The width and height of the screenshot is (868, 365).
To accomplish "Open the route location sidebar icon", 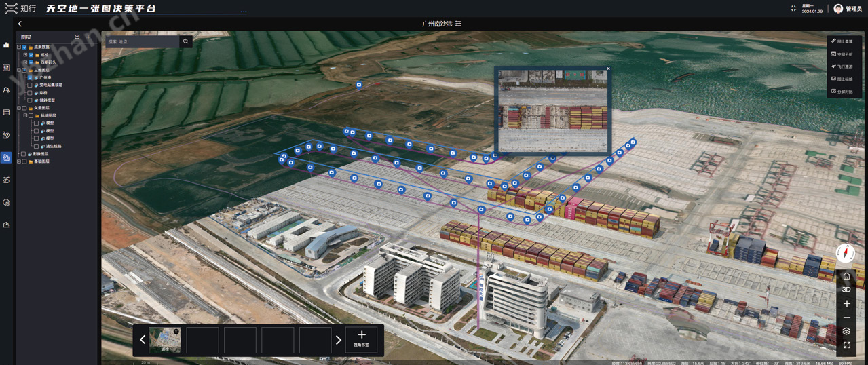I will [6, 135].
